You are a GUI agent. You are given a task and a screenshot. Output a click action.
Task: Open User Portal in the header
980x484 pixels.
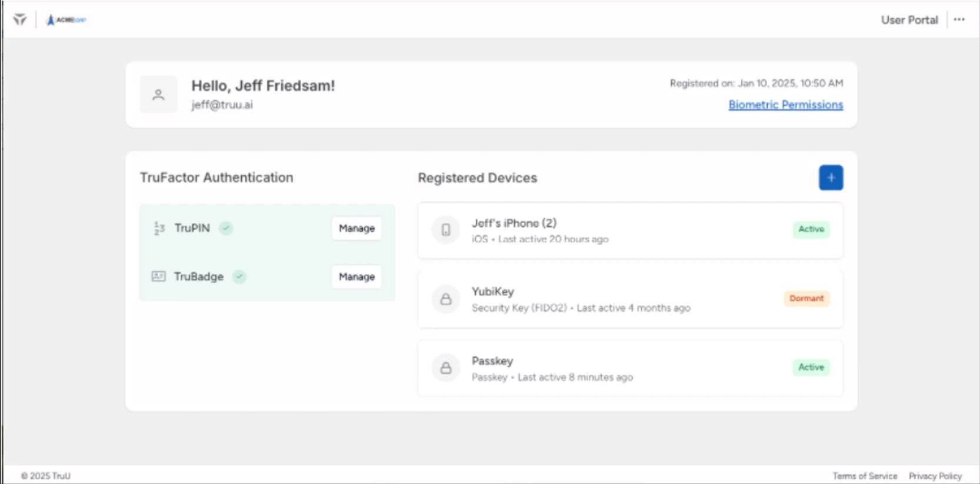coord(909,20)
